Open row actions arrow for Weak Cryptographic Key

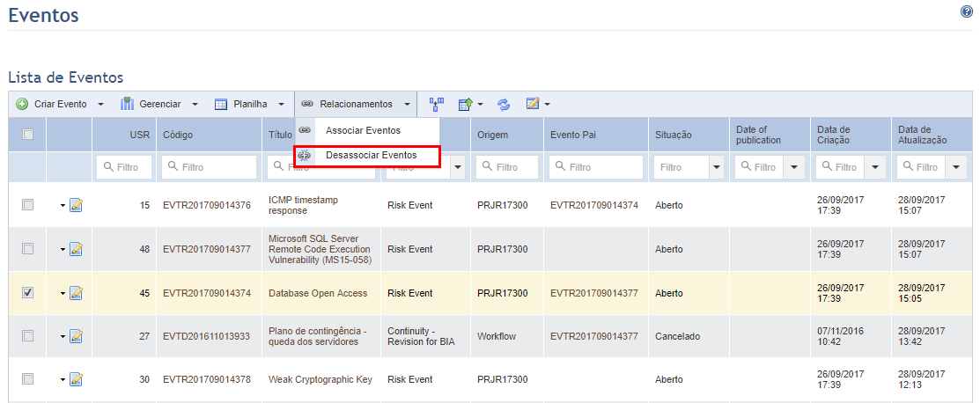[63, 380]
